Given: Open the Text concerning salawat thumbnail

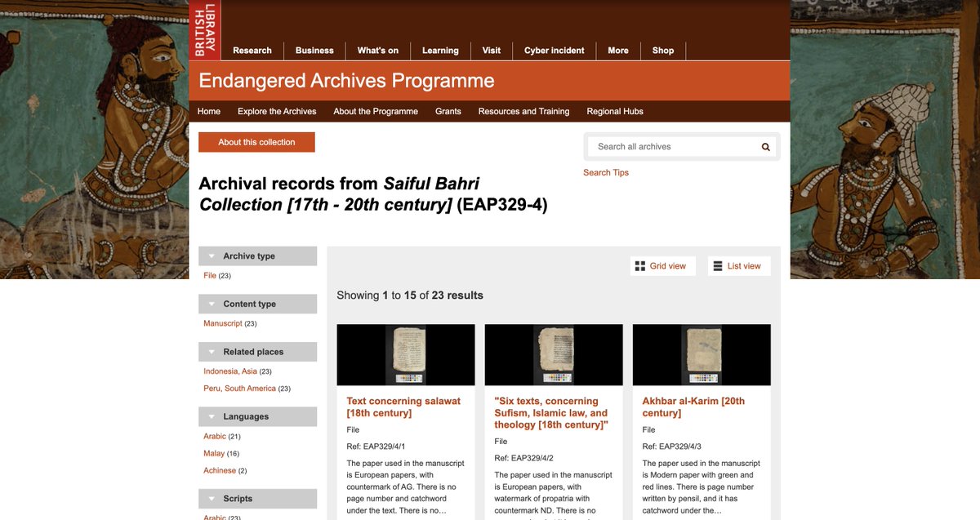Looking at the screenshot, I should tap(406, 355).
